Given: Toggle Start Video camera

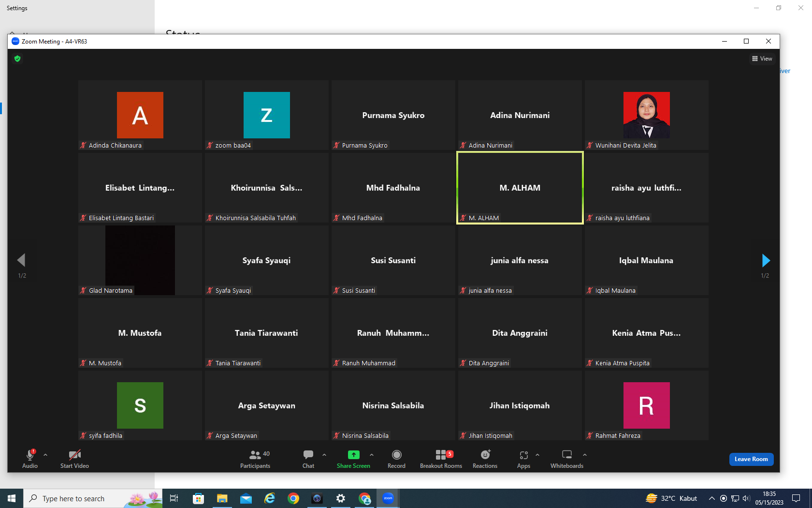Looking at the screenshot, I should (x=74, y=459).
